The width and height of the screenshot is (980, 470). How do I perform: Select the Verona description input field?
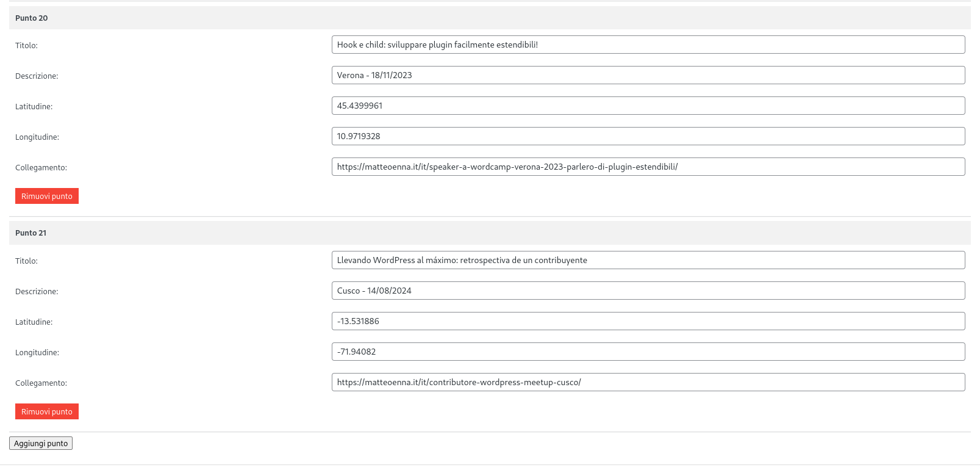tap(648, 75)
